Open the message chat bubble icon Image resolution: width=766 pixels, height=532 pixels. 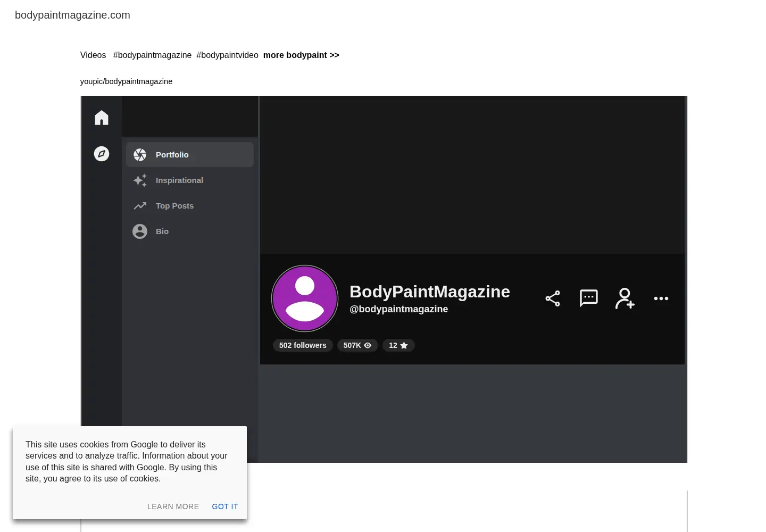tap(589, 298)
